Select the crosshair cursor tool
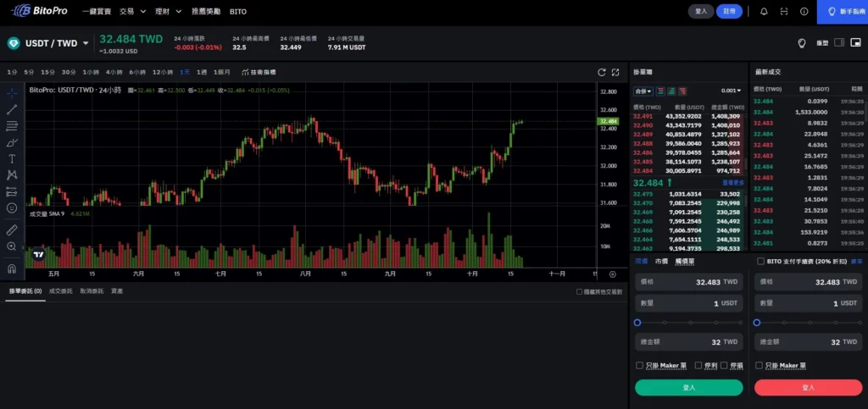The image size is (868, 409). tap(12, 92)
